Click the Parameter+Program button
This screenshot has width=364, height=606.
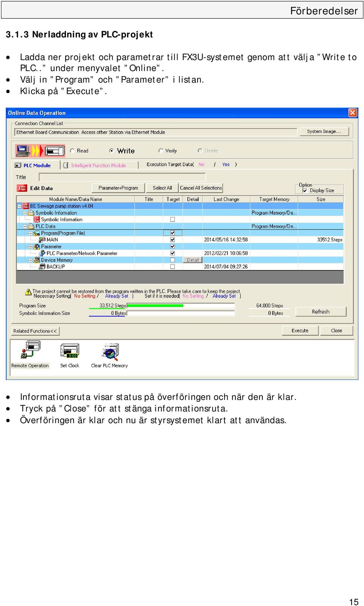(x=118, y=188)
